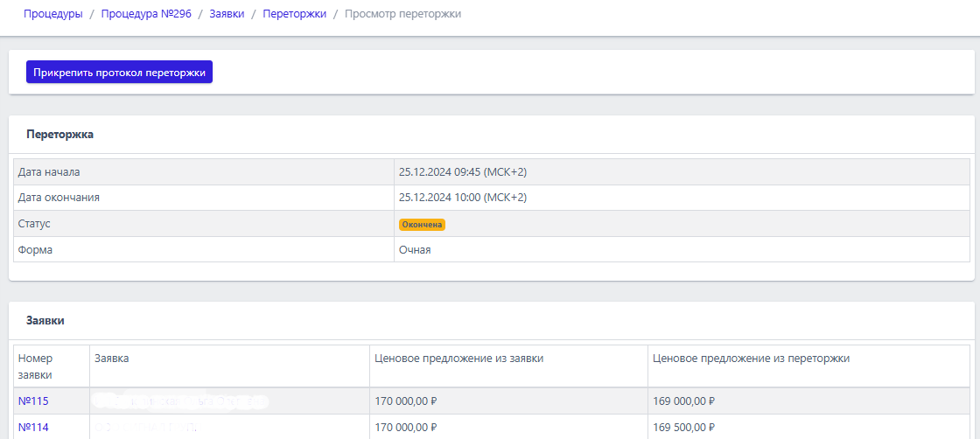Select the 169 000,00 ₽ rebidding price
This screenshot has height=439, width=980.
point(684,401)
